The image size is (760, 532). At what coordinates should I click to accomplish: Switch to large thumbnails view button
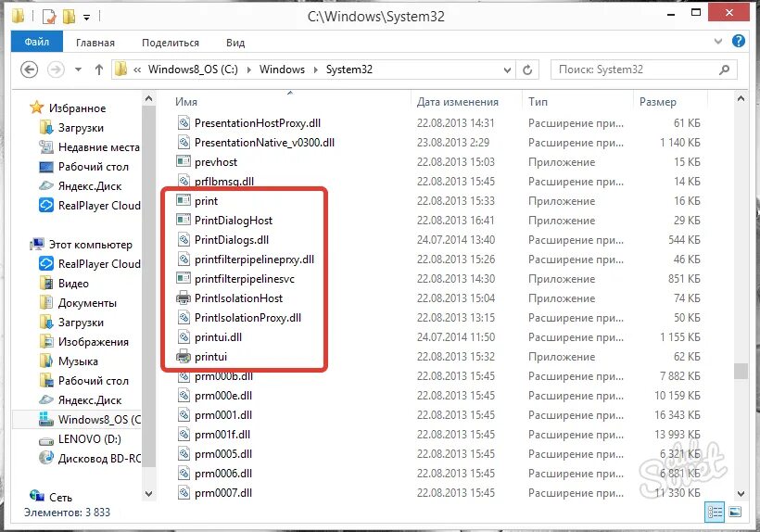pyautogui.click(x=735, y=512)
